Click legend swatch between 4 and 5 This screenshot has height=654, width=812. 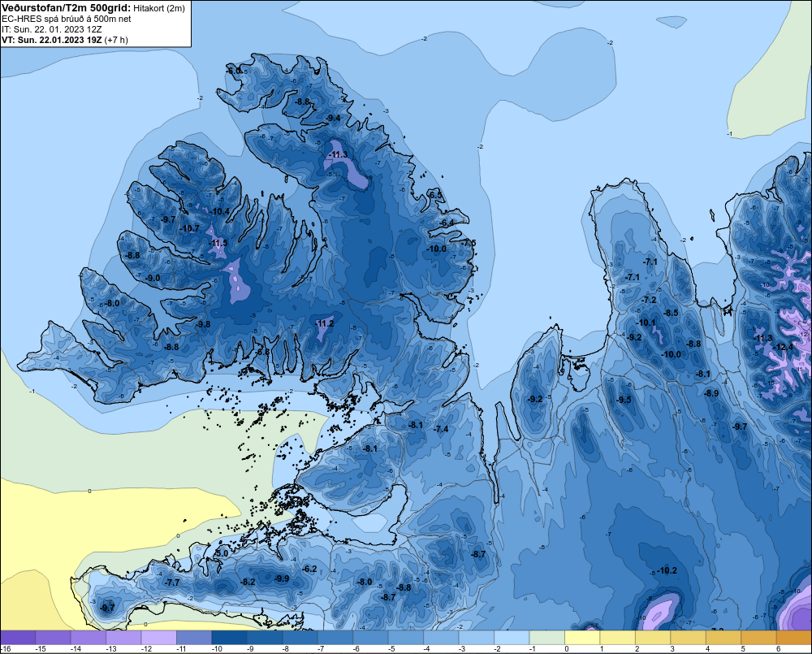coord(723,638)
